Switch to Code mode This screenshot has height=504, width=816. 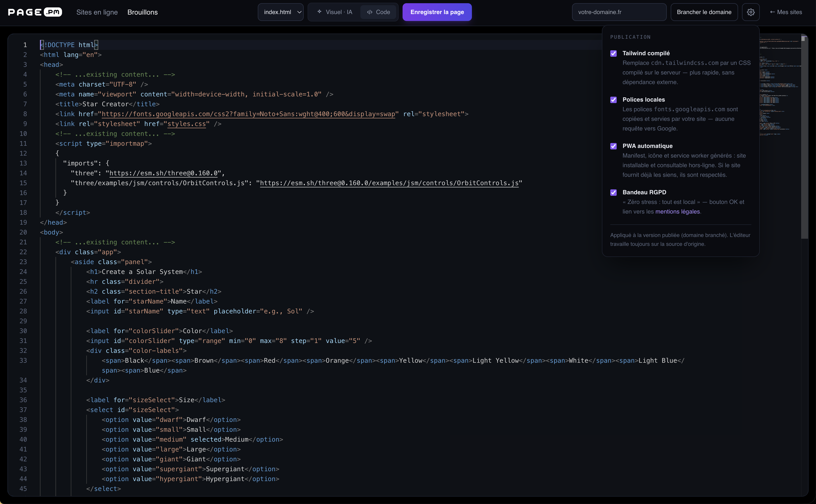(x=378, y=12)
